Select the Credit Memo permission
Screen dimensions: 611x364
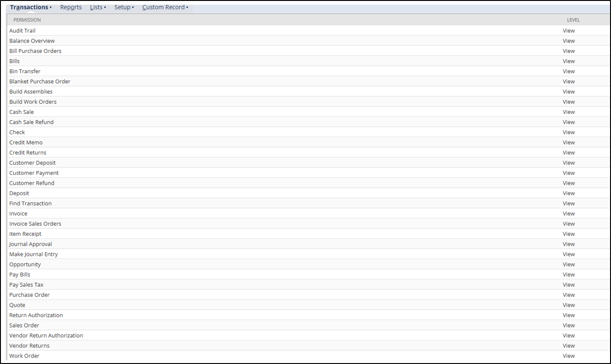pos(309,142)
